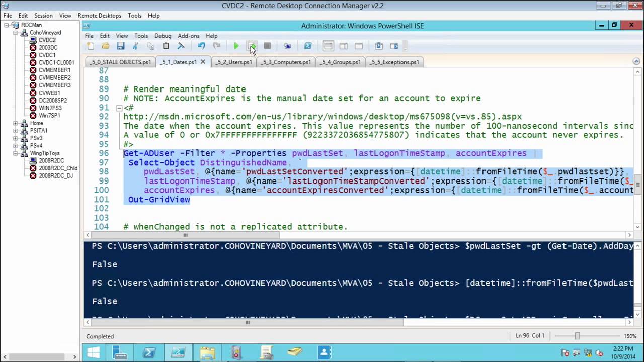
Task: Click the zoom slider thumb
Action: tap(577, 336)
